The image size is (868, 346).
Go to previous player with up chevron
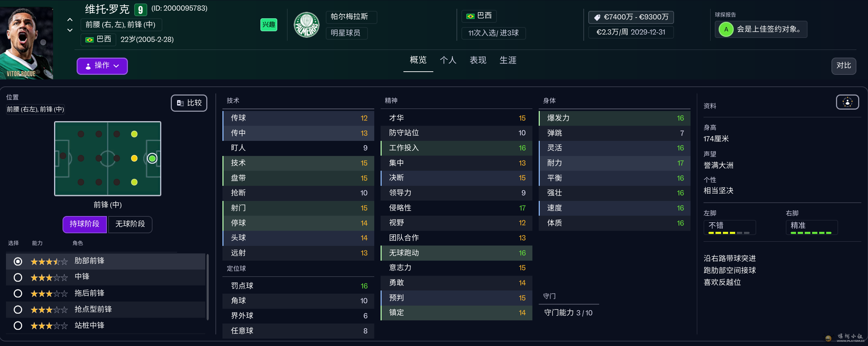(x=70, y=20)
